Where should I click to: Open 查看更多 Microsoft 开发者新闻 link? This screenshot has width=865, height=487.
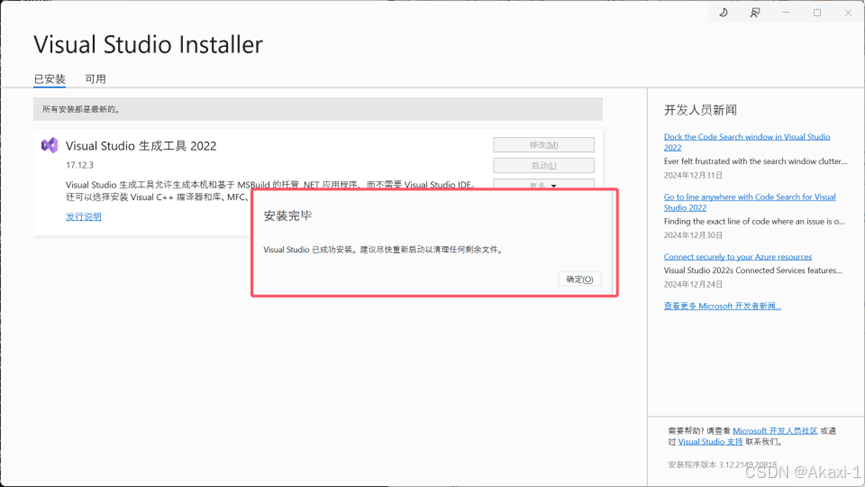coord(722,306)
